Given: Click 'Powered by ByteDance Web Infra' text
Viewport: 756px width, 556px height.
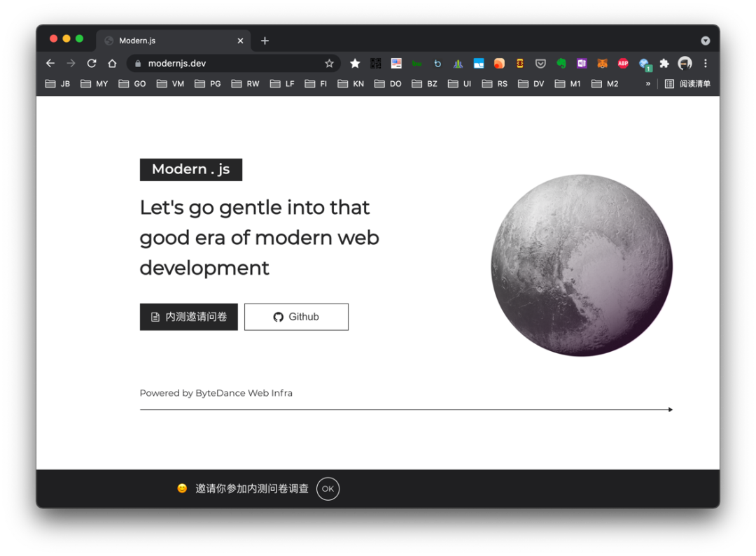Looking at the screenshot, I should (216, 393).
